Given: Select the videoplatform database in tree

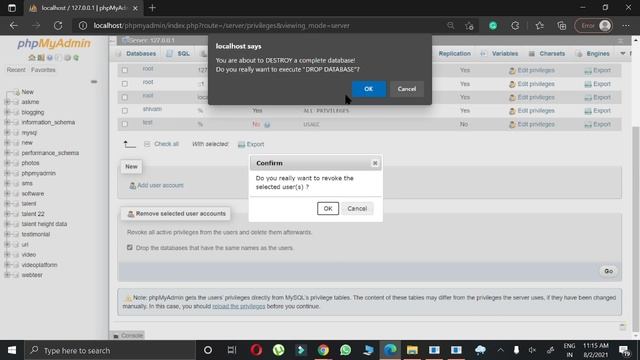Looking at the screenshot, I should [39, 265].
